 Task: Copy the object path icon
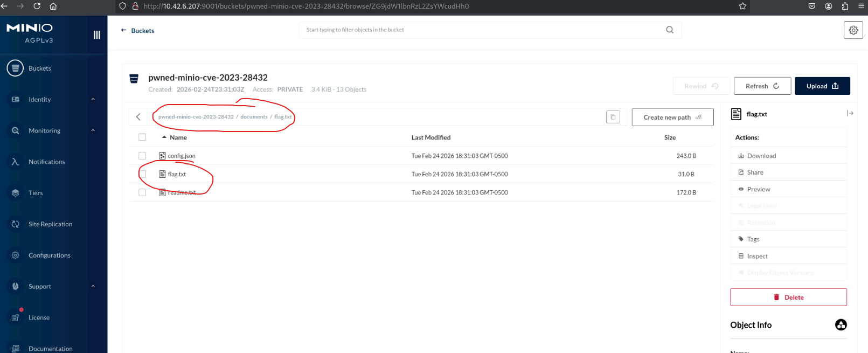613,117
